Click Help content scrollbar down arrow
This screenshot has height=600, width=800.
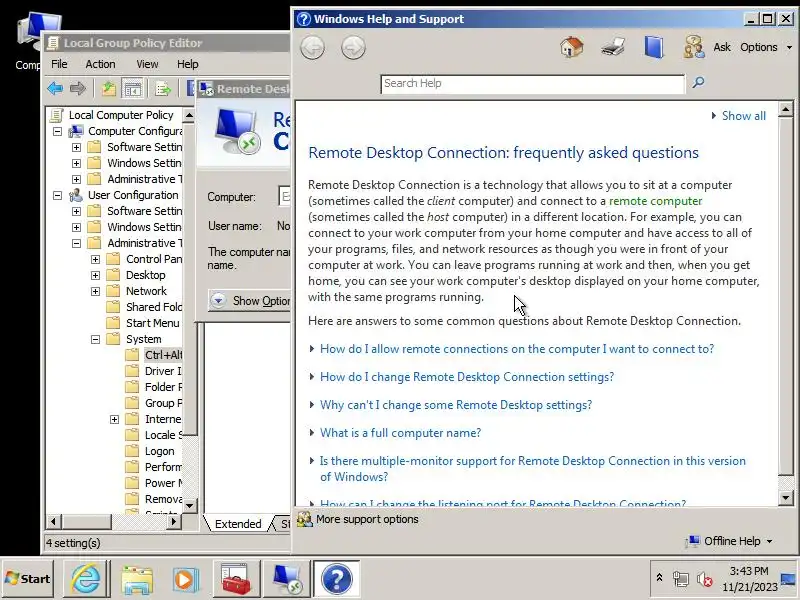tap(786, 497)
